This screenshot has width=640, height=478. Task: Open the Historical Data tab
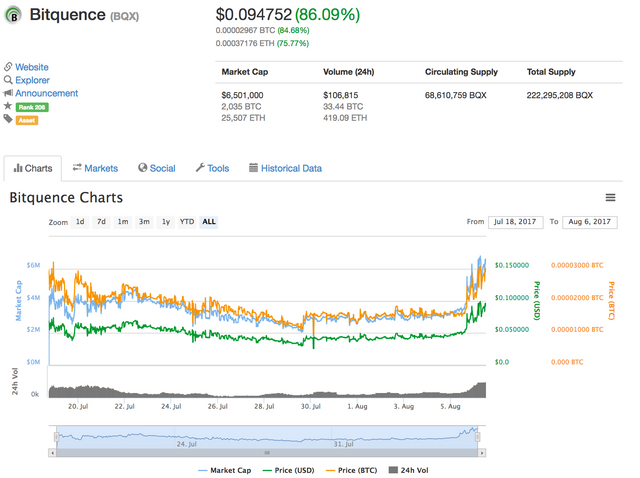285,168
